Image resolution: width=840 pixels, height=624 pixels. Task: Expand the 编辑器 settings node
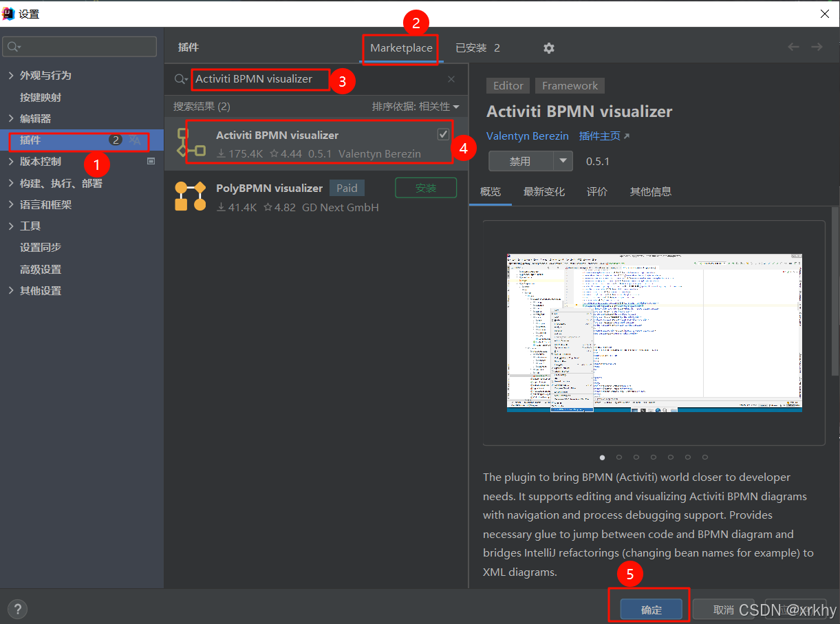point(11,118)
